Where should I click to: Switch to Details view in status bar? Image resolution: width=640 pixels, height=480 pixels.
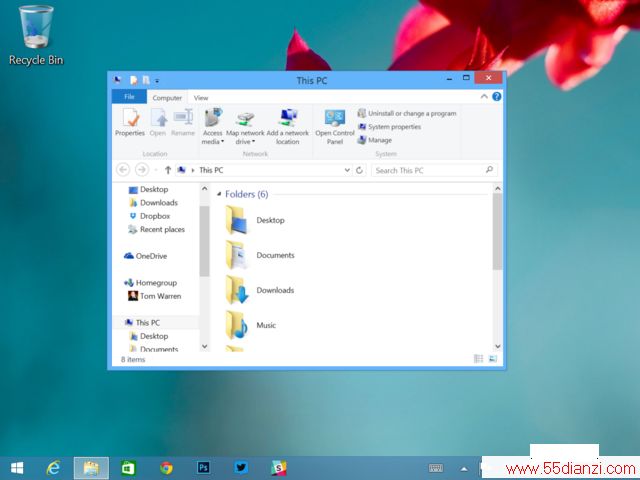click(478, 359)
